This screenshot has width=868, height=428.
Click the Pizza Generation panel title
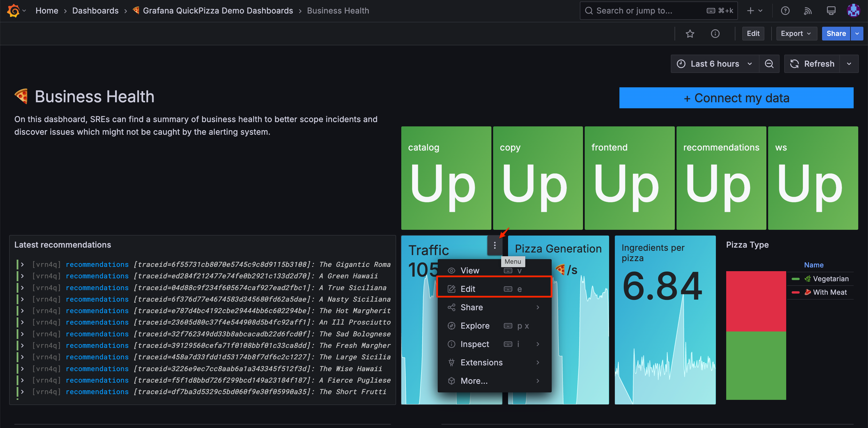[558, 249]
